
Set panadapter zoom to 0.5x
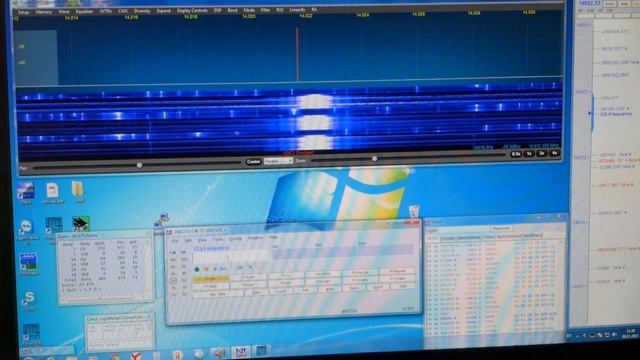(516, 154)
